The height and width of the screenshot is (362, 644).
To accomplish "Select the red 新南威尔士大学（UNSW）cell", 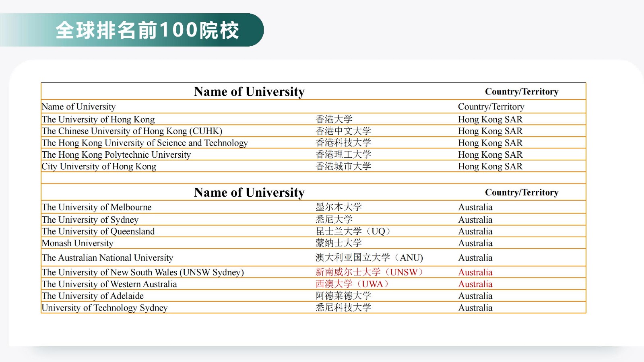I will point(371,272).
